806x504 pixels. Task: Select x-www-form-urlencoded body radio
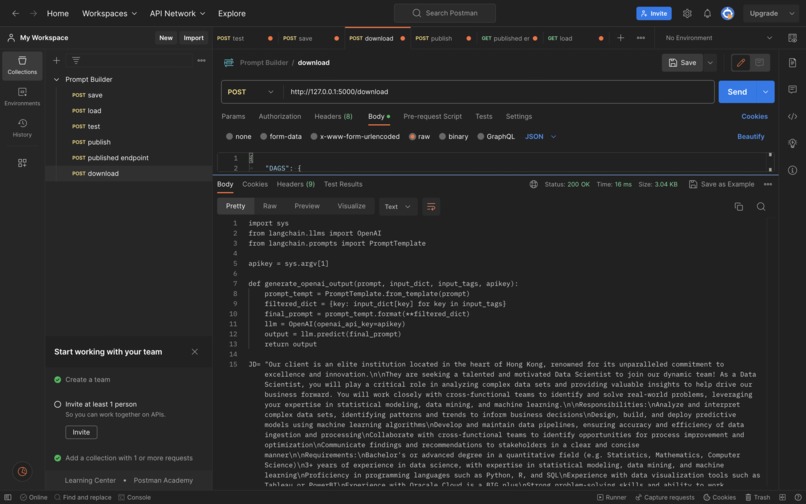coord(314,136)
